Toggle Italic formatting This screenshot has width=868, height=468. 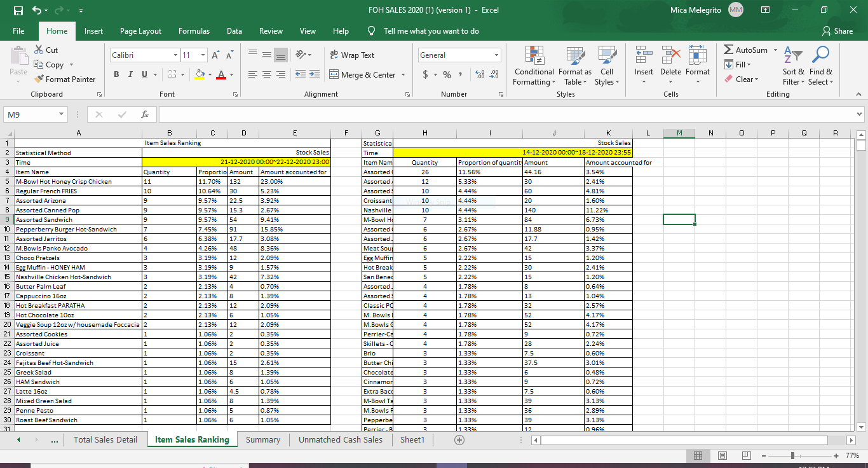(x=132, y=75)
